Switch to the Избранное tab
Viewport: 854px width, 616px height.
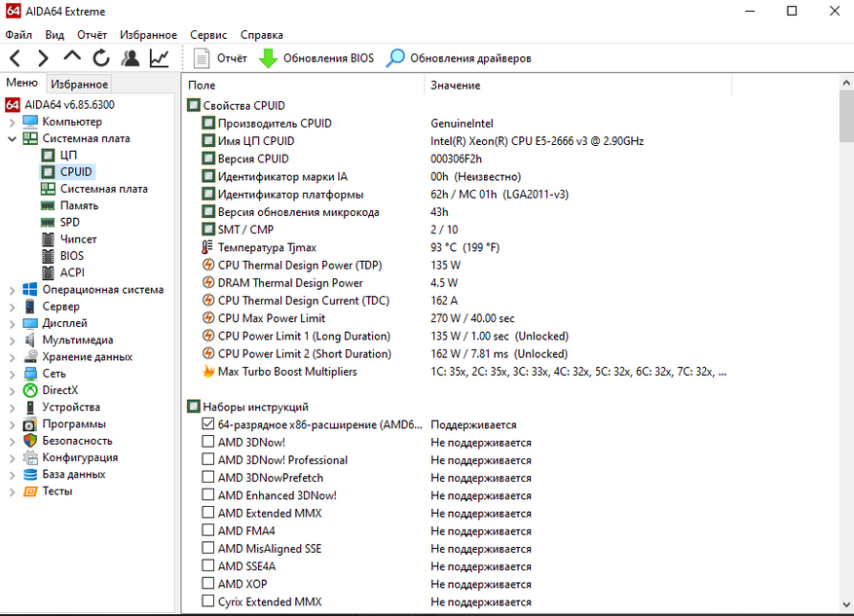(80, 85)
